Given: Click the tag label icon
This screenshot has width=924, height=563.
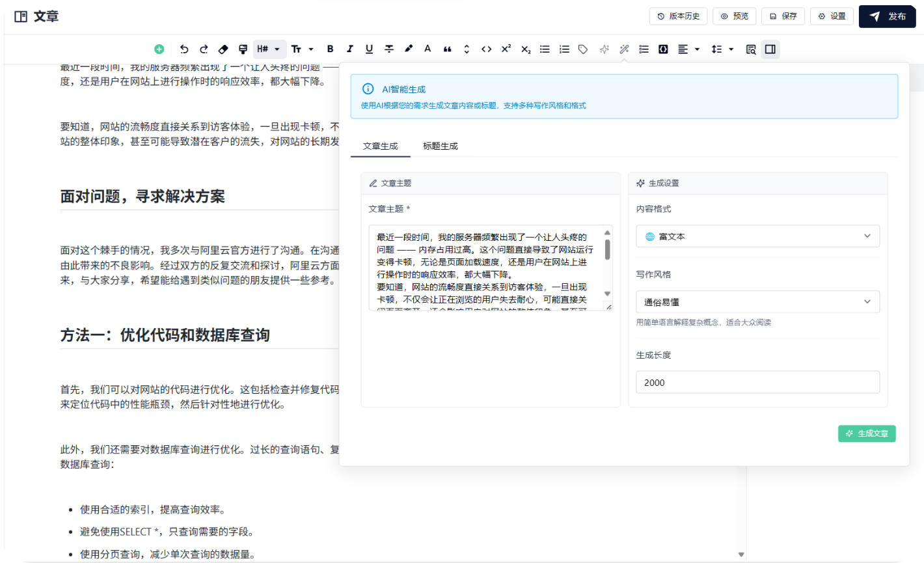Looking at the screenshot, I should point(583,49).
